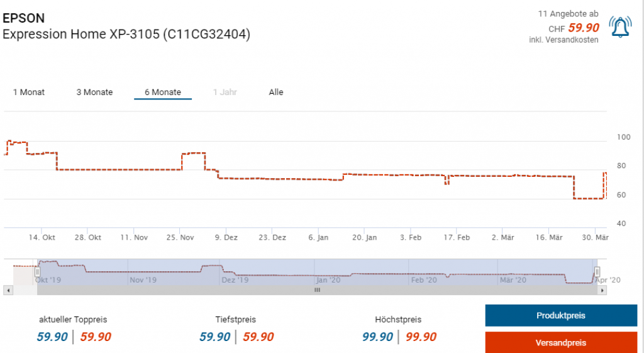Choose the 6 Monate range tab
The image size is (644, 353).
[x=163, y=92]
